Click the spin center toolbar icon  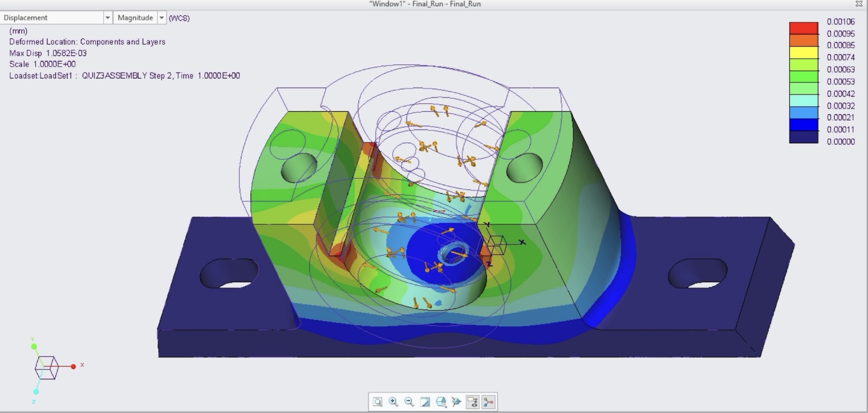click(456, 402)
